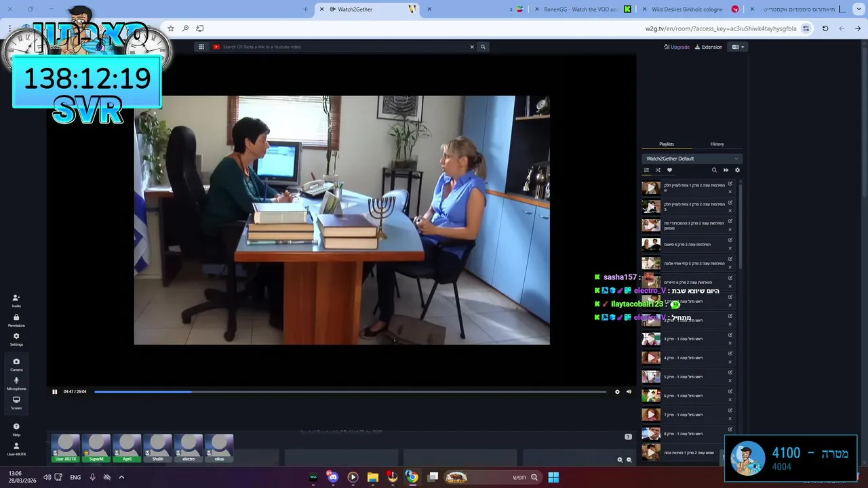Image resolution: width=868 pixels, height=488 pixels.
Task: Seek on the video progress bar
Action: (350, 392)
